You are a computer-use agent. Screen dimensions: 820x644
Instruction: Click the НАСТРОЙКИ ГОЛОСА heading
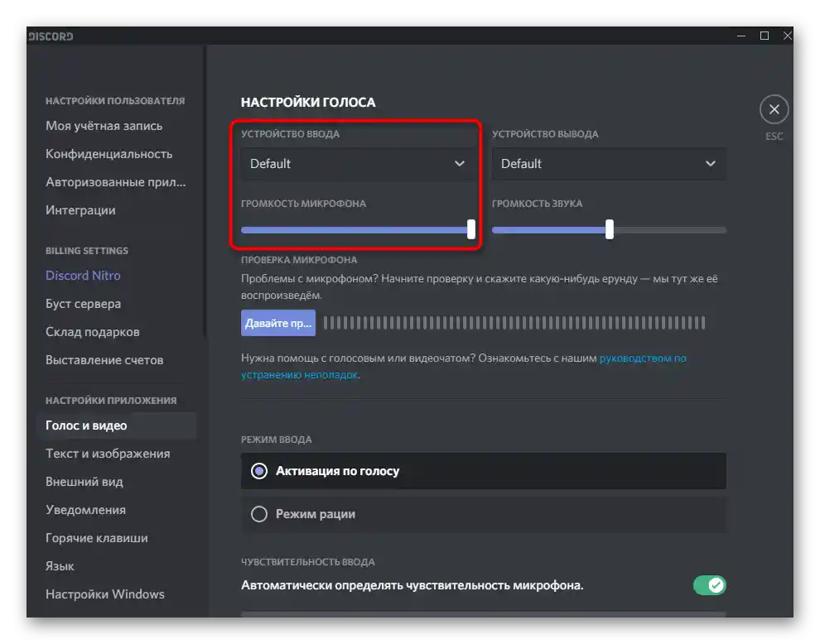click(308, 103)
